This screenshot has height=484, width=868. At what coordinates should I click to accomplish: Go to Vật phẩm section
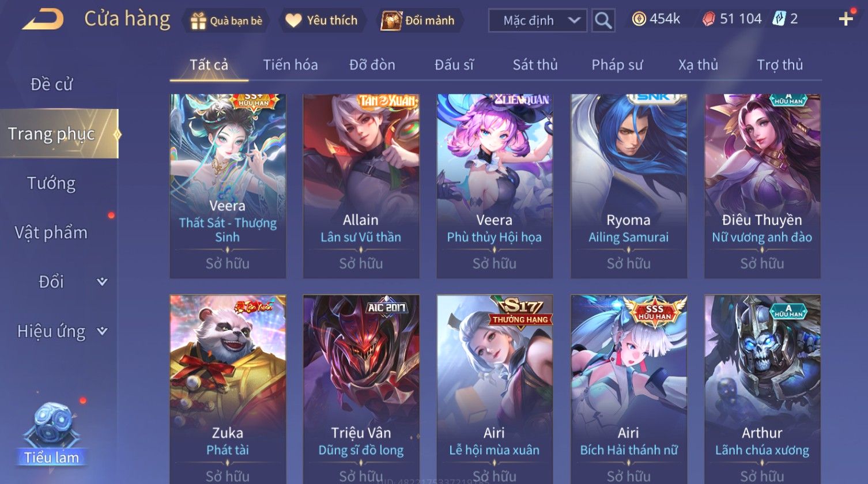click(x=51, y=233)
